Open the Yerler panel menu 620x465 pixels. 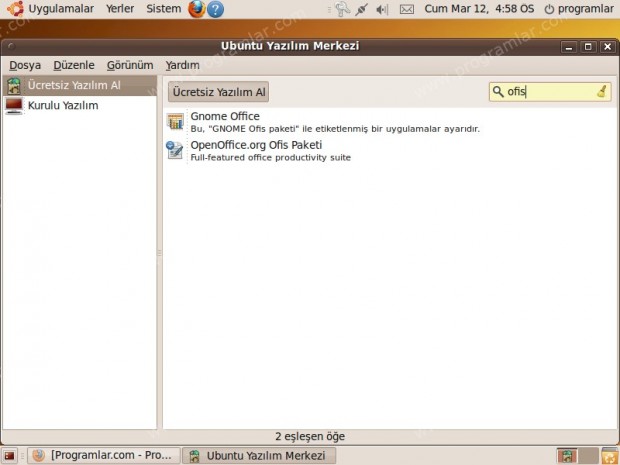[120, 9]
